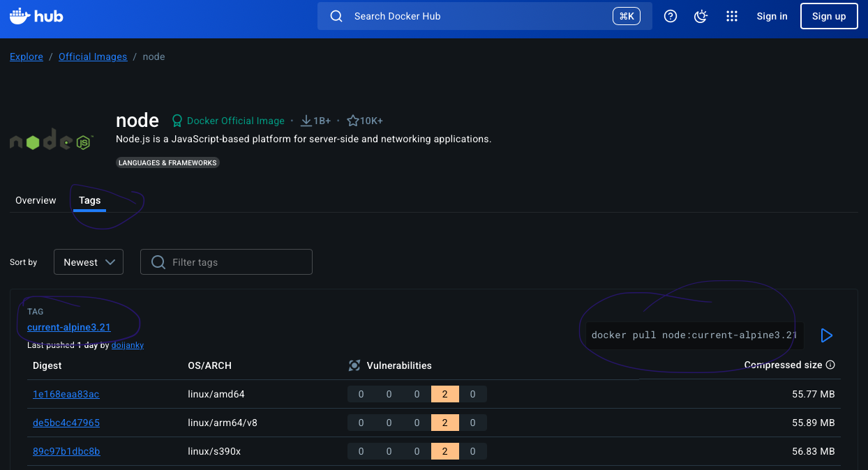Click the Compressed size info icon
This screenshot has width=868, height=470.
[x=830, y=365]
